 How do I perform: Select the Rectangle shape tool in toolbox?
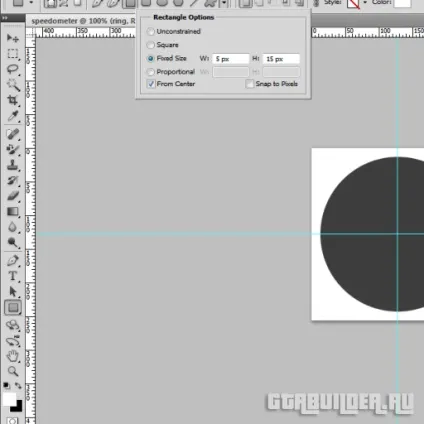13,307
